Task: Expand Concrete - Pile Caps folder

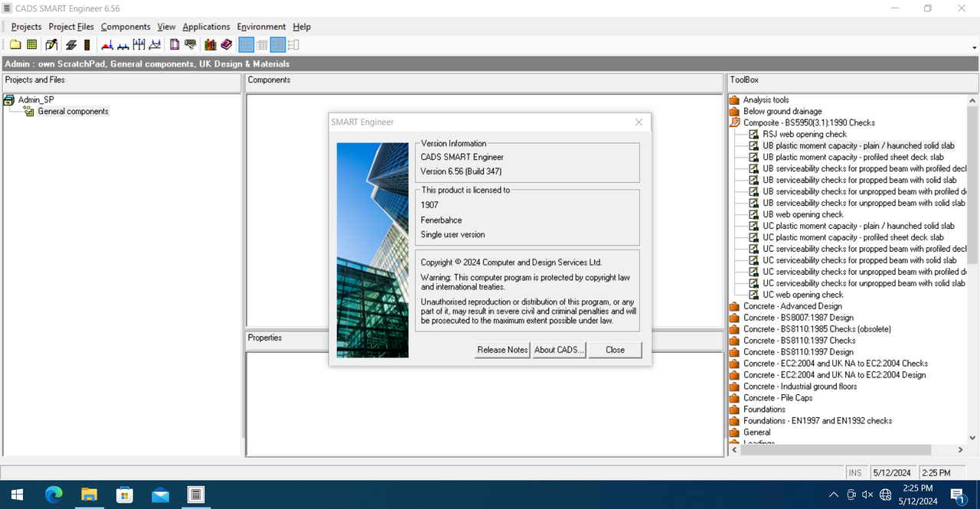Action: pos(778,398)
